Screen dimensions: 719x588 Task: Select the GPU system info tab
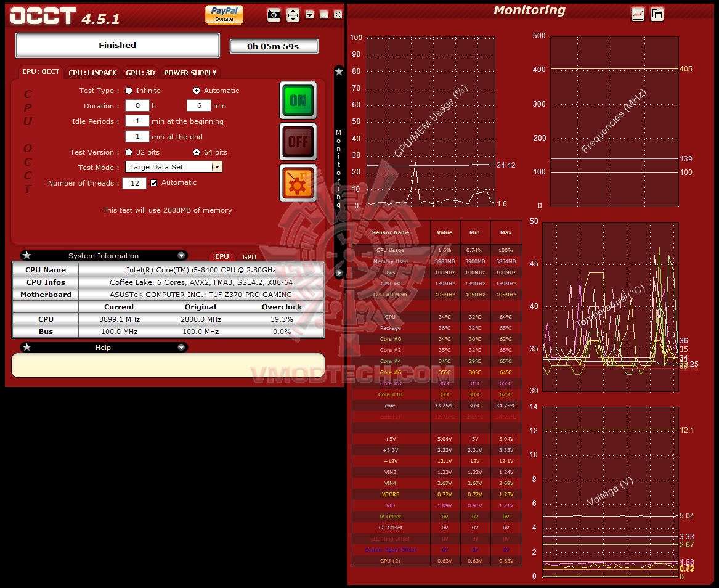coord(250,257)
